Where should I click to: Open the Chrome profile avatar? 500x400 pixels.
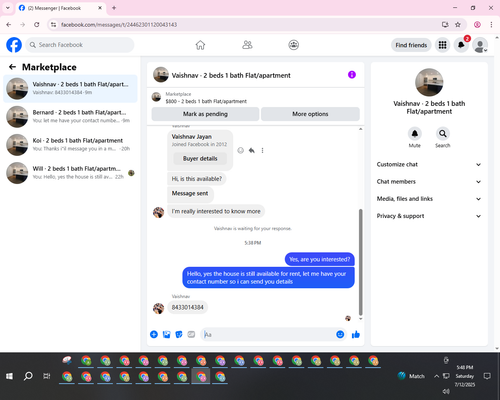pos(477,25)
